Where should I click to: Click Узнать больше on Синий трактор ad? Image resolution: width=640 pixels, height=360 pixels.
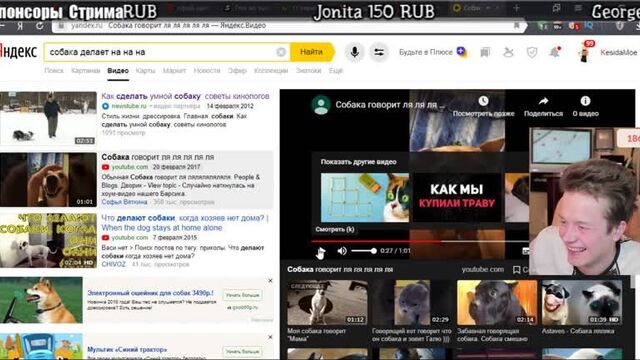point(242,351)
